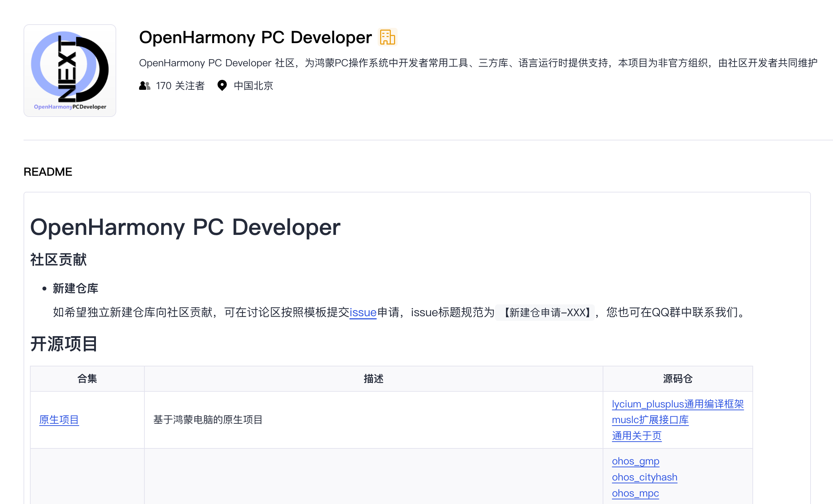The height and width of the screenshot is (504, 833).
Task: Click the 中国北京 location text
Action: coord(254,86)
